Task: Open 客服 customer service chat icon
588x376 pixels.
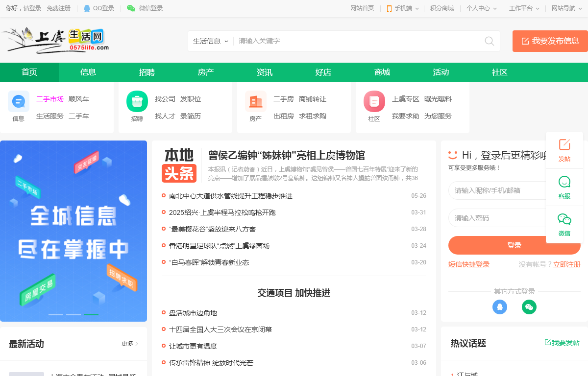Action: tap(564, 182)
